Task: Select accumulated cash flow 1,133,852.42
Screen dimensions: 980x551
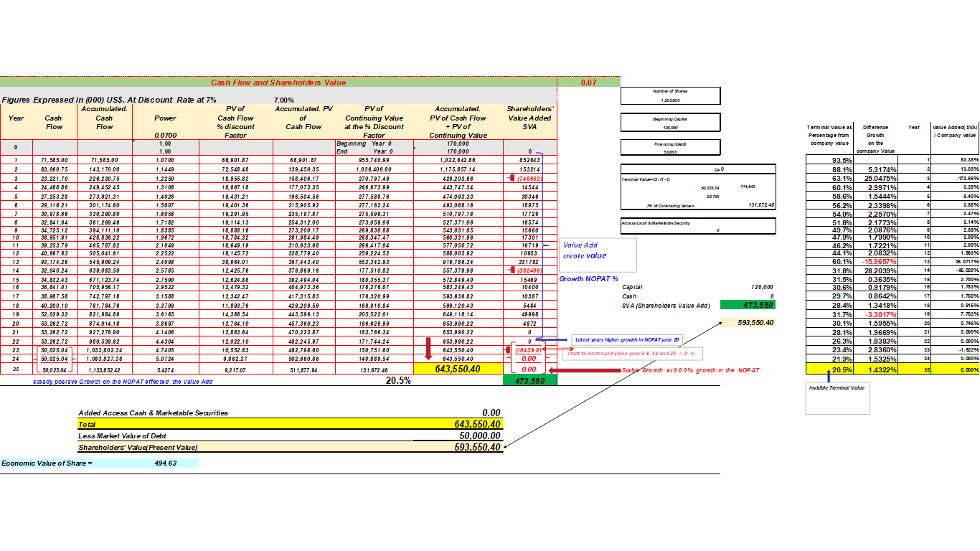Action: [x=104, y=369]
